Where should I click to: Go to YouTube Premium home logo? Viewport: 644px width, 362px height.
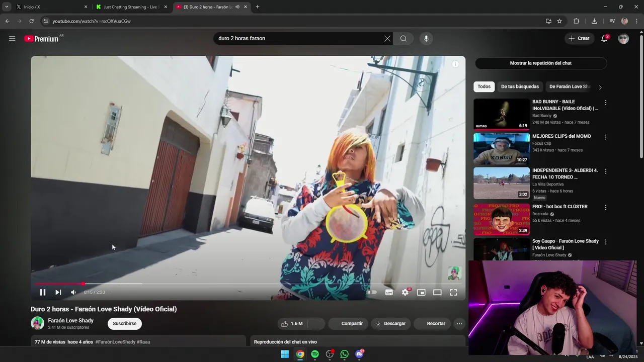(41, 39)
